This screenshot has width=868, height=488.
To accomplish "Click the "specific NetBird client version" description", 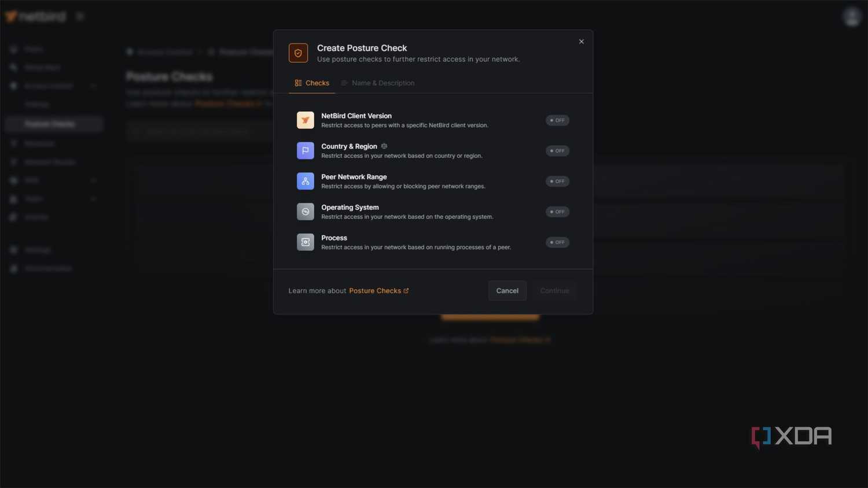I will coord(404,125).
